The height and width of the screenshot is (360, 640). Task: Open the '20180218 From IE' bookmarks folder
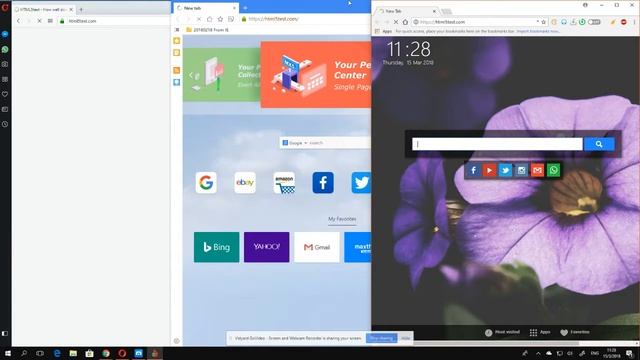click(x=207, y=30)
